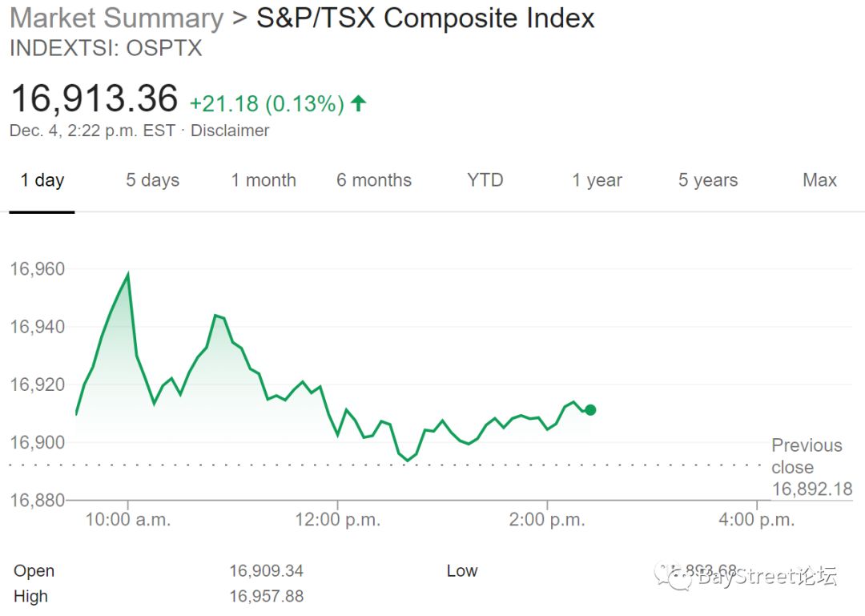The width and height of the screenshot is (865, 616).
Task: Switch to the 5 days tab
Action: click(x=153, y=180)
